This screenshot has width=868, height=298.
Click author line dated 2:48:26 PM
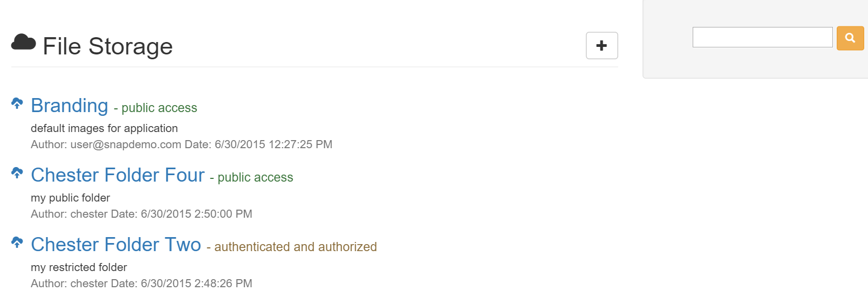(141, 283)
